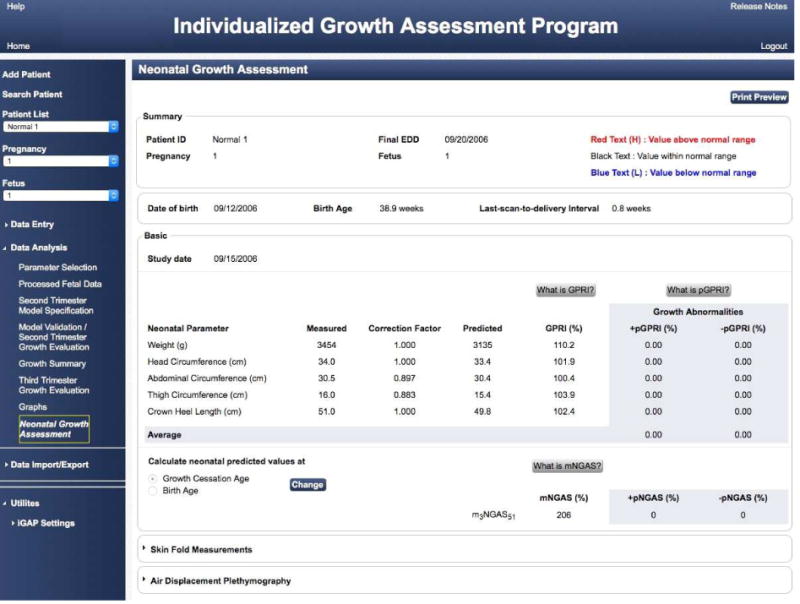This screenshot has height=604, width=800.
Task: Open Third Trimester Growth Evaluation page
Action: [x=53, y=385]
